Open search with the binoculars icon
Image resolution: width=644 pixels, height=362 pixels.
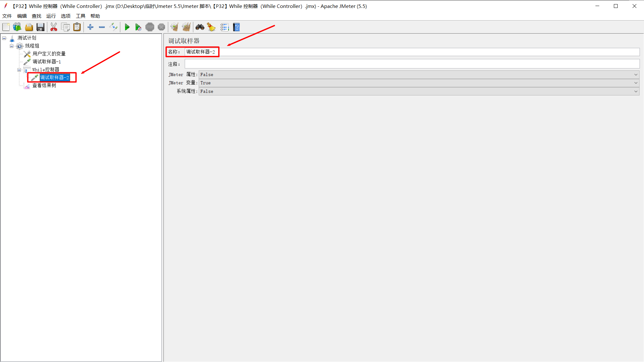[200, 27]
